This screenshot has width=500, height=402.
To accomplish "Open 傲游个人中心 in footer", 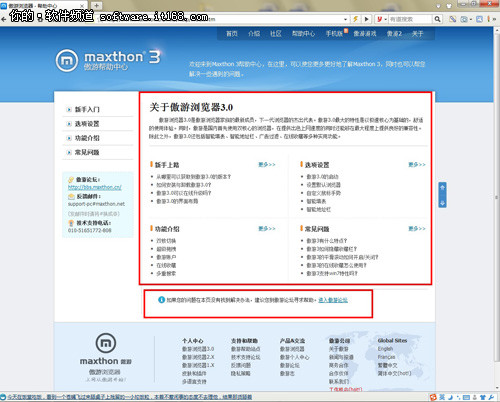I will click(295, 357).
